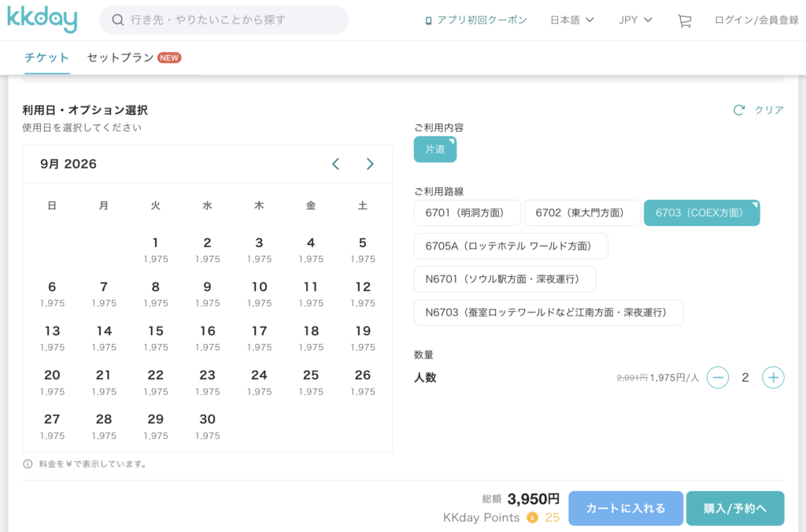806x532 pixels.
Task: Select September 20 on calendar
Action: (52, 382)
